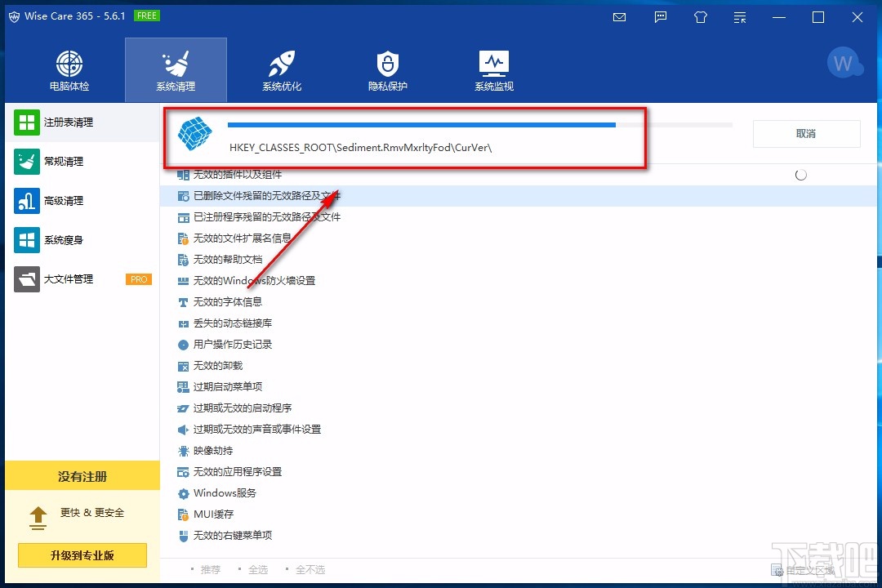The height and width of the screenshot is (588, 882).
Task: Open the skin shirt icon in title bar
Action: pos(701,17)
